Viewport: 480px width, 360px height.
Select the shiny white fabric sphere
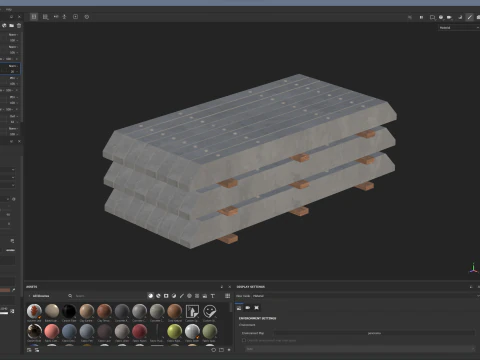point(192,332)
